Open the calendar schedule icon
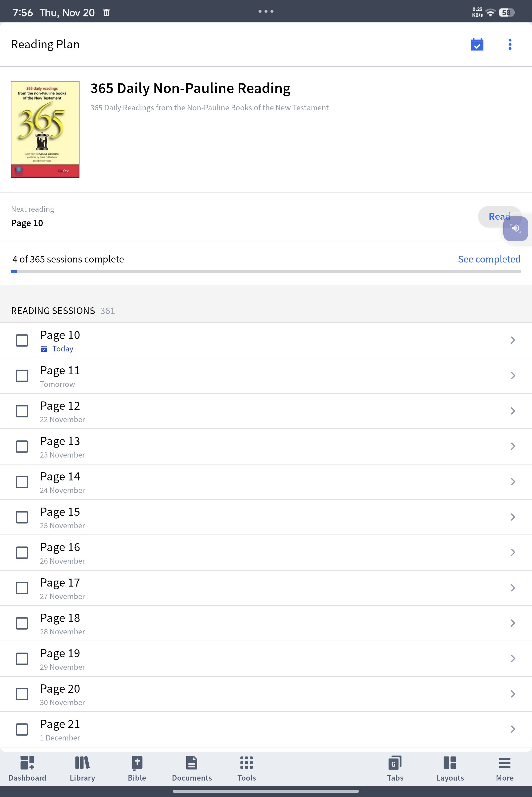532x797 pixels. click(x=477, y=44)
